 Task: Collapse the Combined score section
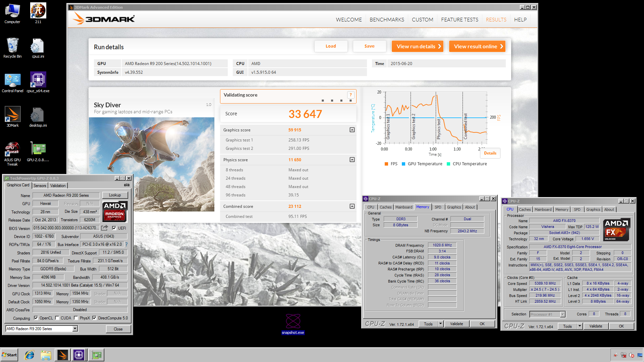(x=352, y=206)
